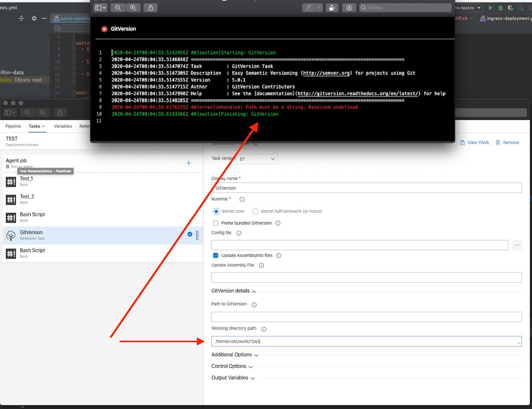Expand the Control Options section

point(250,367)
